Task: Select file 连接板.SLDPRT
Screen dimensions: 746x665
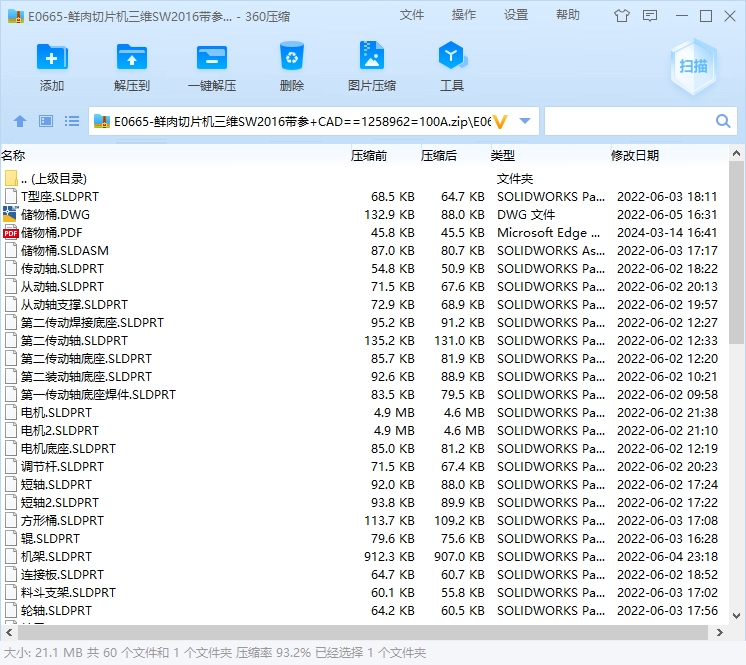Action: tap(364, 575)
